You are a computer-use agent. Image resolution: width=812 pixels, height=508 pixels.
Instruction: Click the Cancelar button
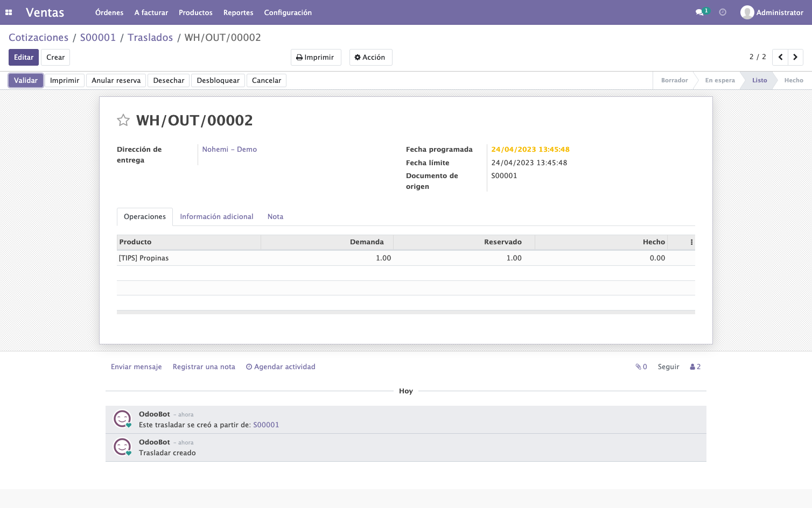tap(267, 80)
